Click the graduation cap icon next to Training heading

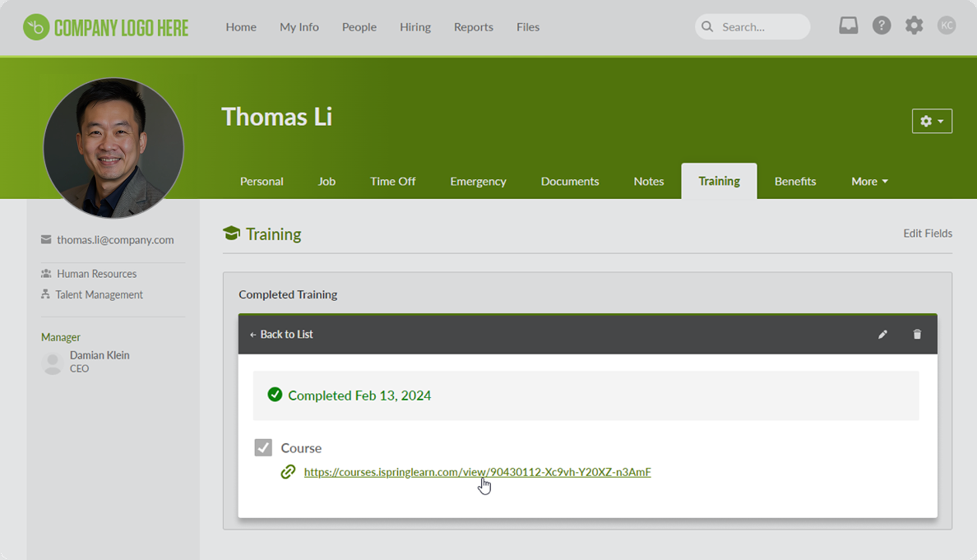[231, 233]
